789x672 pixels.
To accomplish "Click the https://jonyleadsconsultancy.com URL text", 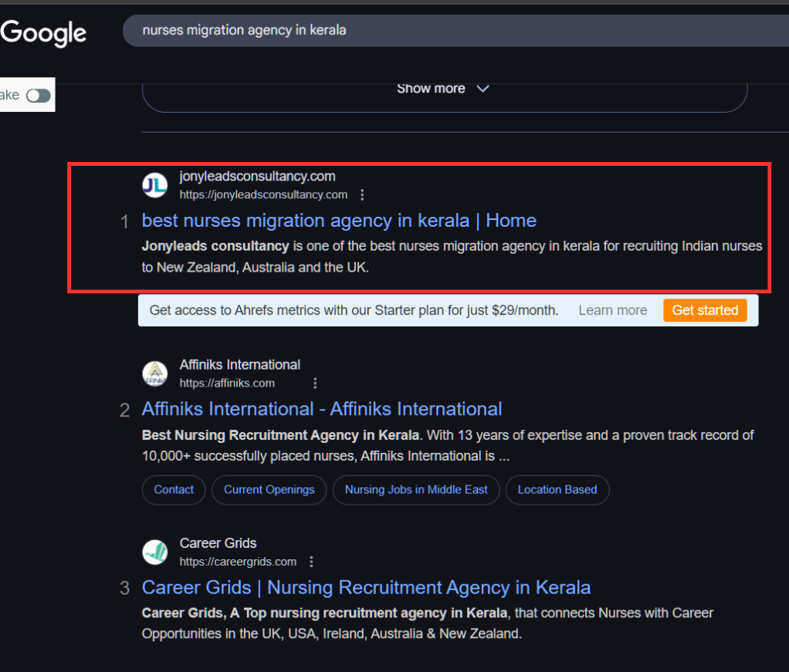I will tap(264, 194).
